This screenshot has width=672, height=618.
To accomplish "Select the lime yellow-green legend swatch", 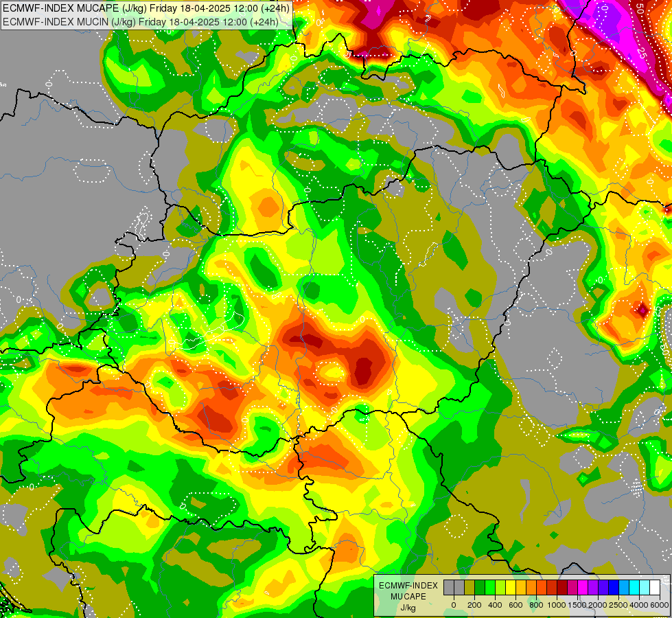I will (500, 587).
